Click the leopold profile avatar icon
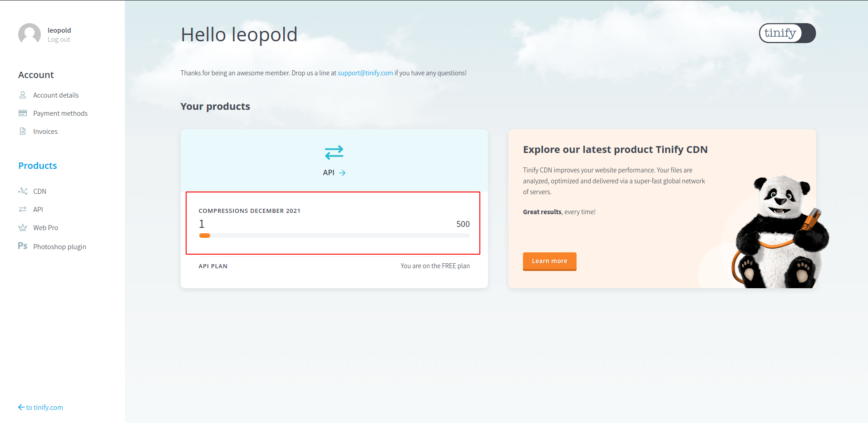The width and height of the screenshot is (868, 423). pyautogui.click(x=30, y=34)
